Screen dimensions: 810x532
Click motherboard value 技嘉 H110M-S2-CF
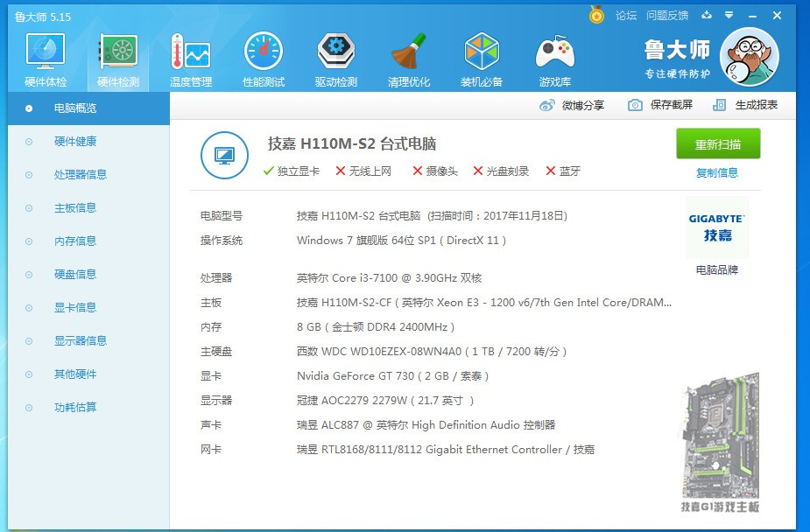484,303
